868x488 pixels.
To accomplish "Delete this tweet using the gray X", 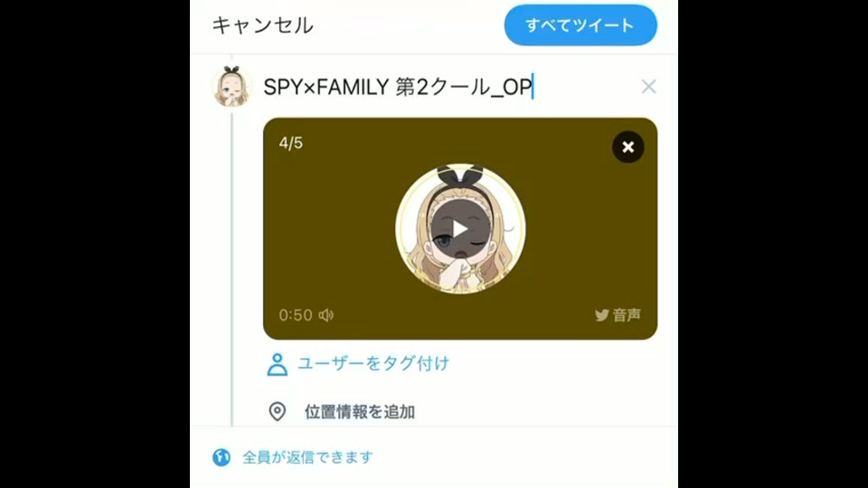I will coord(649,87).
